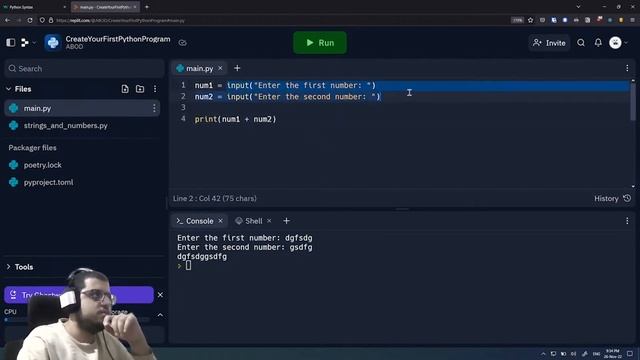Click the Line 2 : Col 42 status text
The height and width of the screenshot is (360, 640).
(215, 198)
